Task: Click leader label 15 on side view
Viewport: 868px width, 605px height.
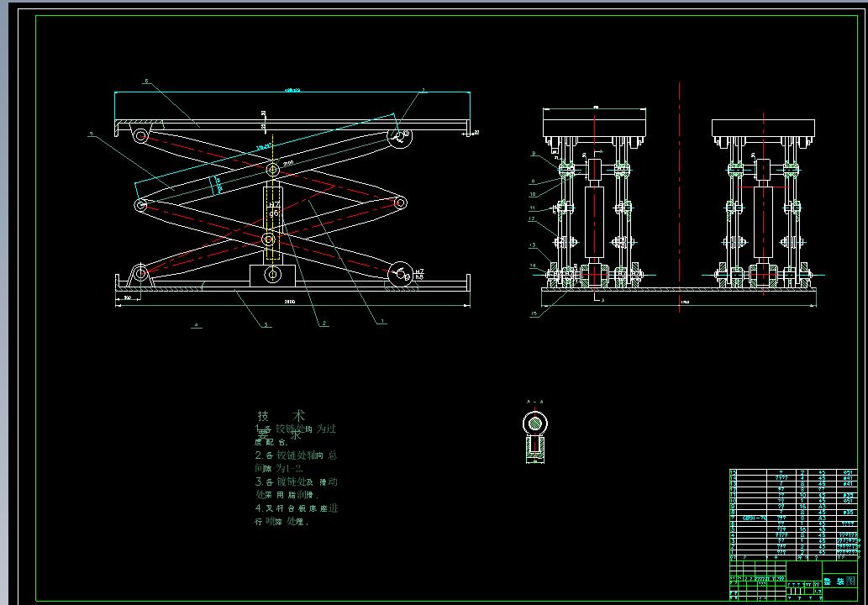Action: [534, 313]
